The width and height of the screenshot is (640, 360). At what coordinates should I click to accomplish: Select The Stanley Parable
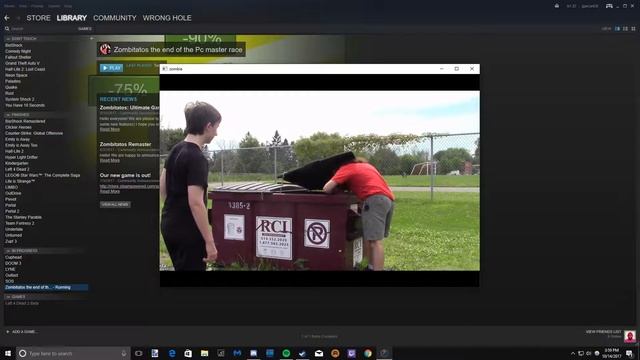[x=23, y=217]
